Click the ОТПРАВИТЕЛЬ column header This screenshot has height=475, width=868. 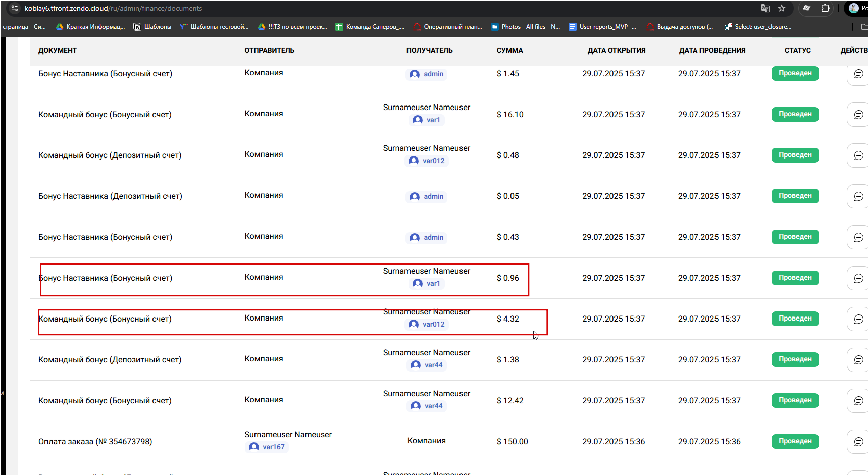(x=270, y=50)
